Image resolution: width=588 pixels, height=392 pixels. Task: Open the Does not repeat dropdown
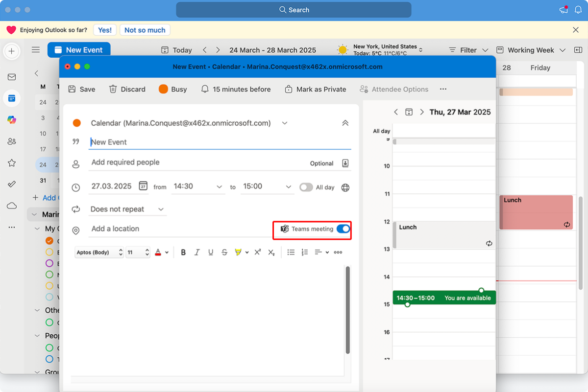[161, 209]
